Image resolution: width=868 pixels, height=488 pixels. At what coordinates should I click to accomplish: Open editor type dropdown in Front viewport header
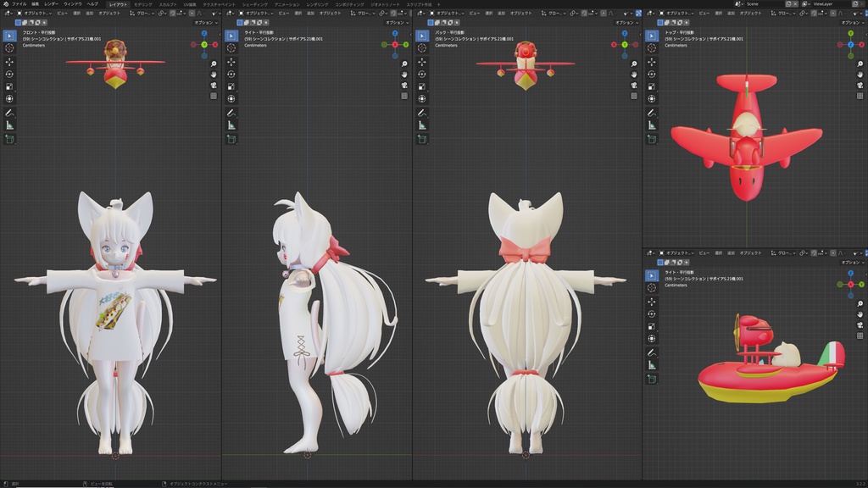coord(8,14)
